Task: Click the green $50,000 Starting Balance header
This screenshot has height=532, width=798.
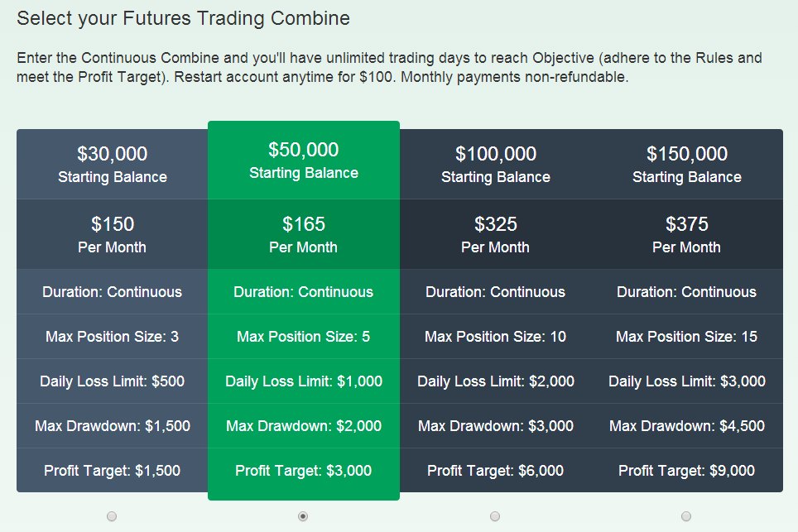Action: (x=304, y=160)
